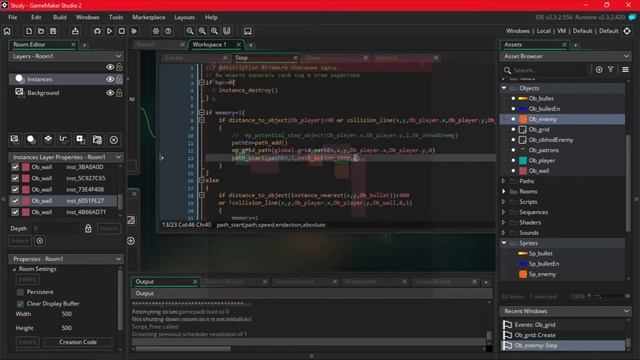Add new asset with plus icon
640x360 pixels.
coord(599,70)
